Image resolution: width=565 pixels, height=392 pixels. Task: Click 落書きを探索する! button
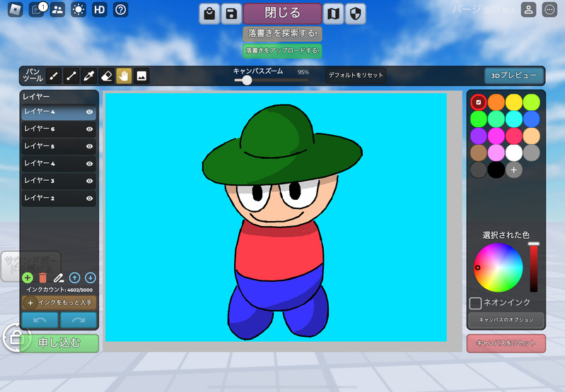(x=283, y=33)
